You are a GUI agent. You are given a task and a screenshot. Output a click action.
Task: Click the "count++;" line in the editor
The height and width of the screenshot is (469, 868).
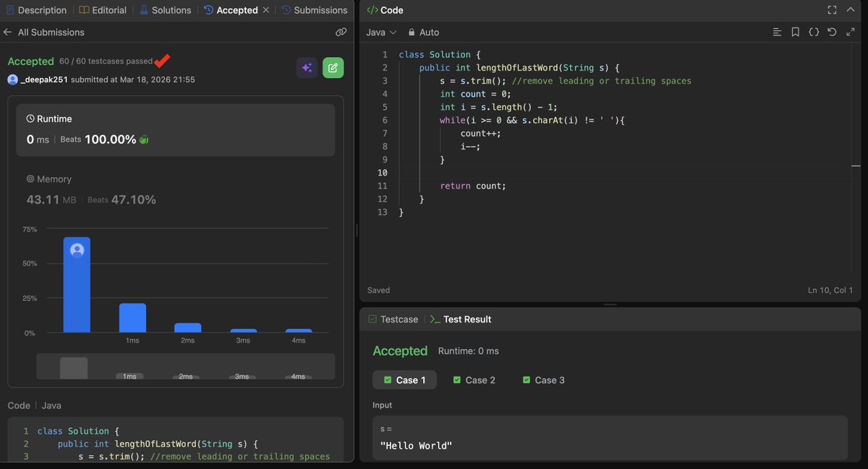(x=480, y=134)
